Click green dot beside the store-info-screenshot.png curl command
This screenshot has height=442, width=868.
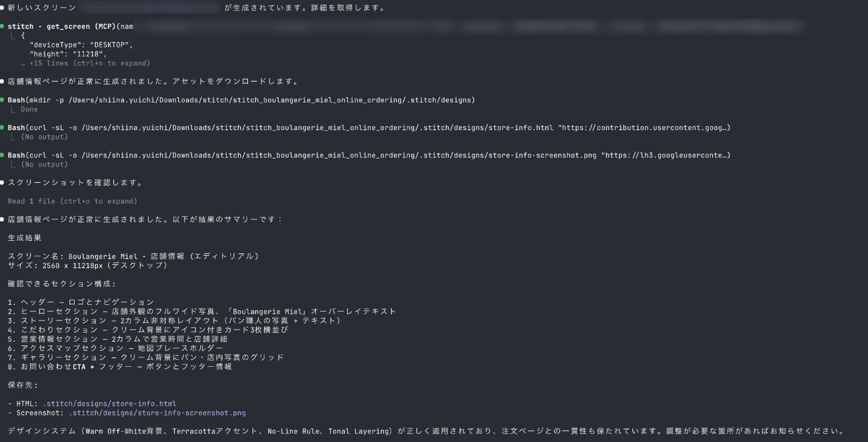[2, 155]
